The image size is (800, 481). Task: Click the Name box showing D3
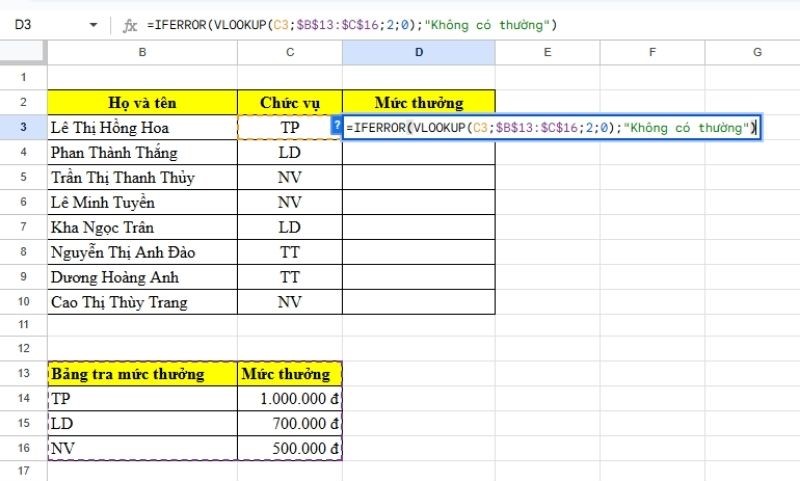coord(40,25)
